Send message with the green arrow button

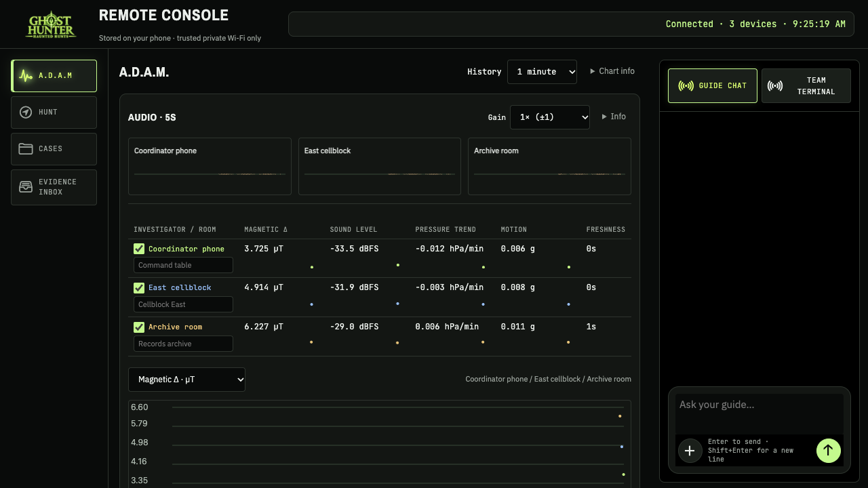(828, 451)
